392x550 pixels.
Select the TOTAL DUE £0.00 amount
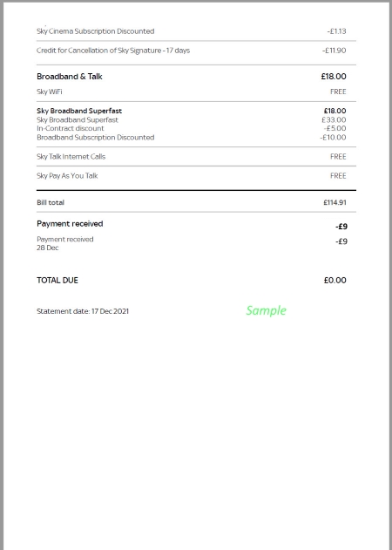pos(335,281)
